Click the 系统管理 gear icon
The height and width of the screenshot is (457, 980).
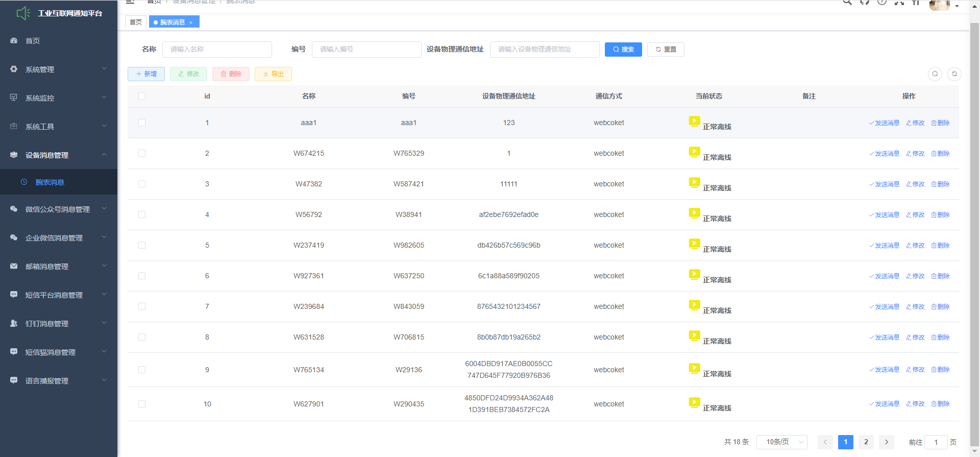(x=14, y=69)
